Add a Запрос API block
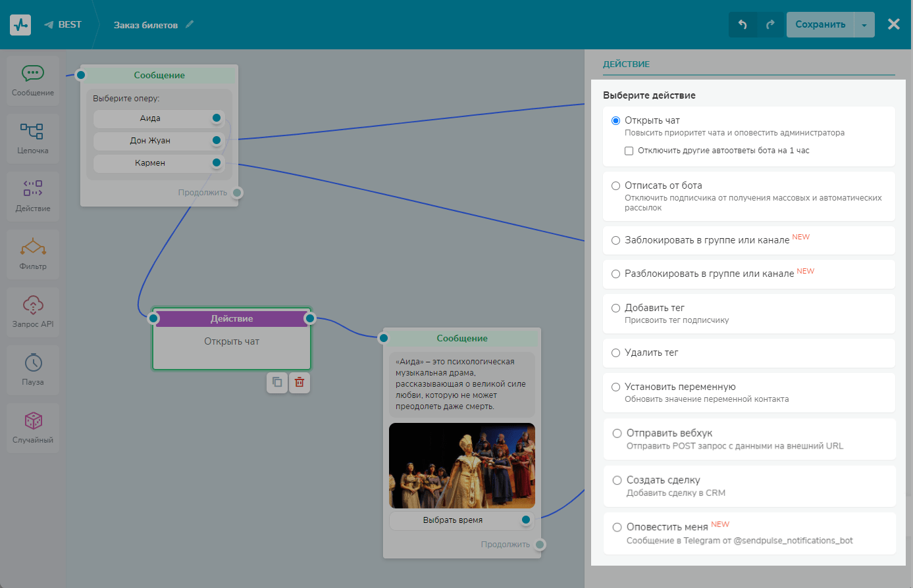913x588 pixels. click(32, 305)
